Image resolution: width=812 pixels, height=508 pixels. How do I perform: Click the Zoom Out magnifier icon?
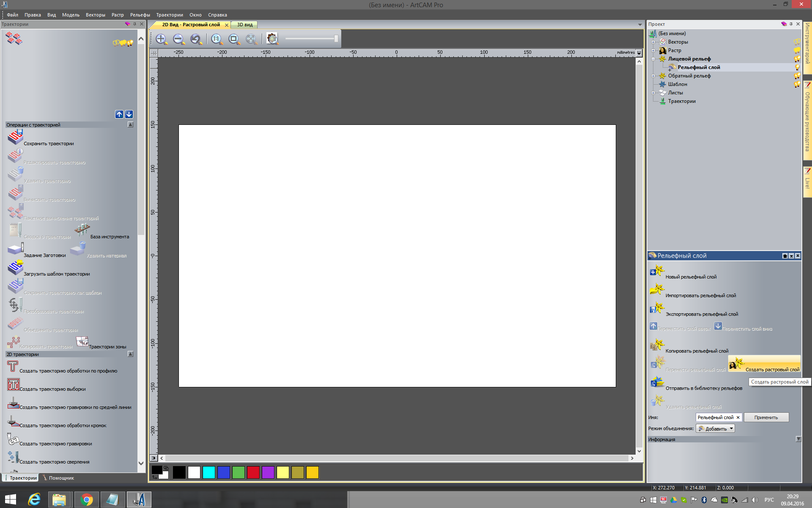pyautogui.click(x=178, y=39)
